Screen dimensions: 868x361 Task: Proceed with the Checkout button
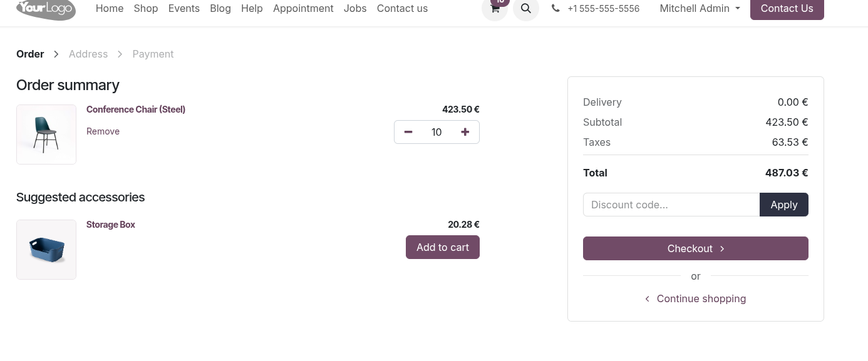(x=696, y=248)
